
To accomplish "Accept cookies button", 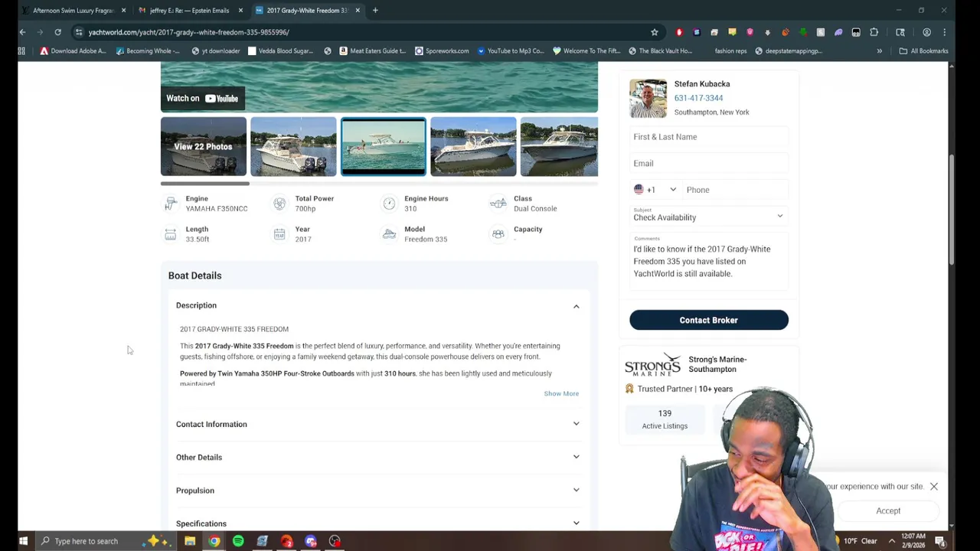I will [888, 510].
